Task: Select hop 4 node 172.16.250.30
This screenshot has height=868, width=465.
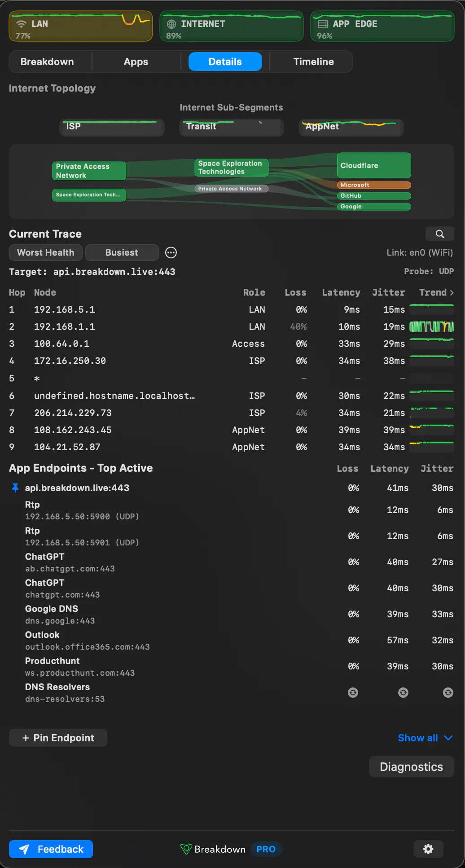Action: click(x=231, y=361)
